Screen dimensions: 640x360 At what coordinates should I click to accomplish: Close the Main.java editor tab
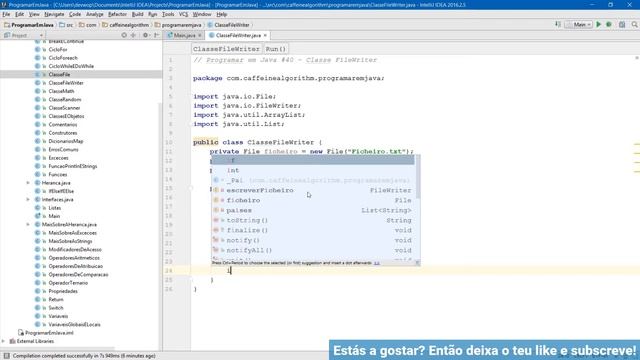tap(200, 36)
